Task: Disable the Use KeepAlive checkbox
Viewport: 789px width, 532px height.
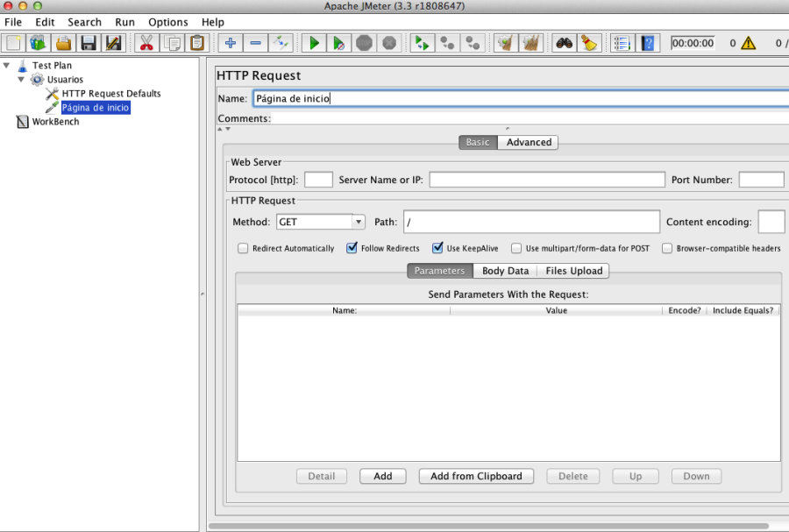Action: [x=438, y=248]
